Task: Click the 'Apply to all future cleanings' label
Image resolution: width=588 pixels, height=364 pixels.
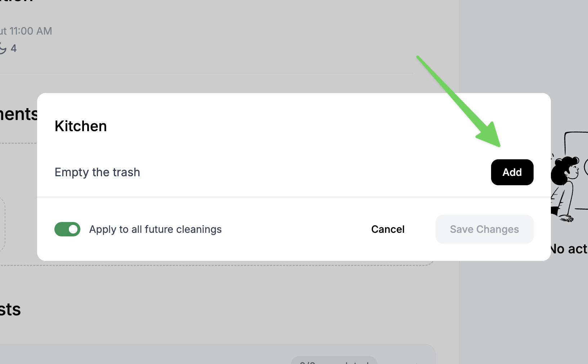Action: (x=155, y=229)
